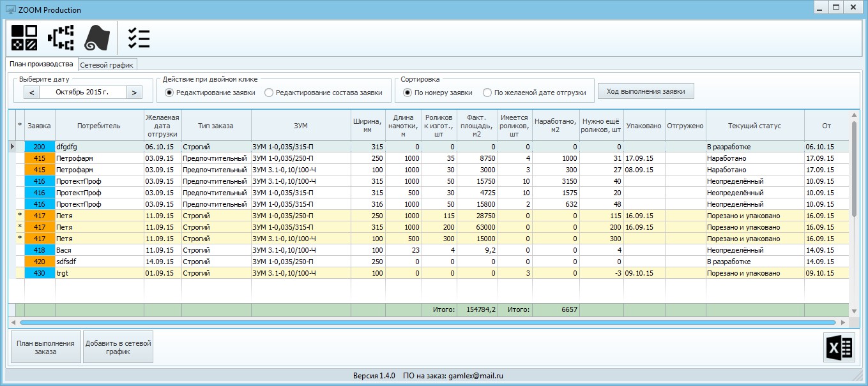Select the 'План производства' tab
The image size is (868, 386).
pyautogui.click(x=41, y=64)
